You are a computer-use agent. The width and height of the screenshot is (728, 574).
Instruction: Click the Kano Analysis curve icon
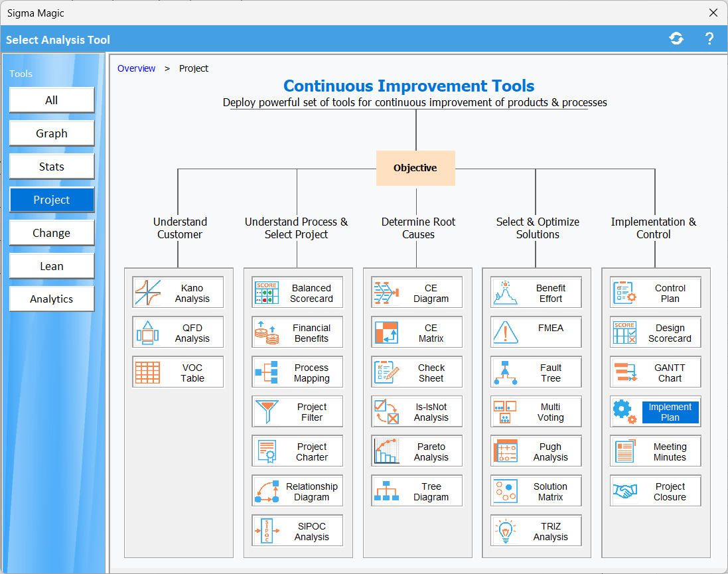pos(147,293)
